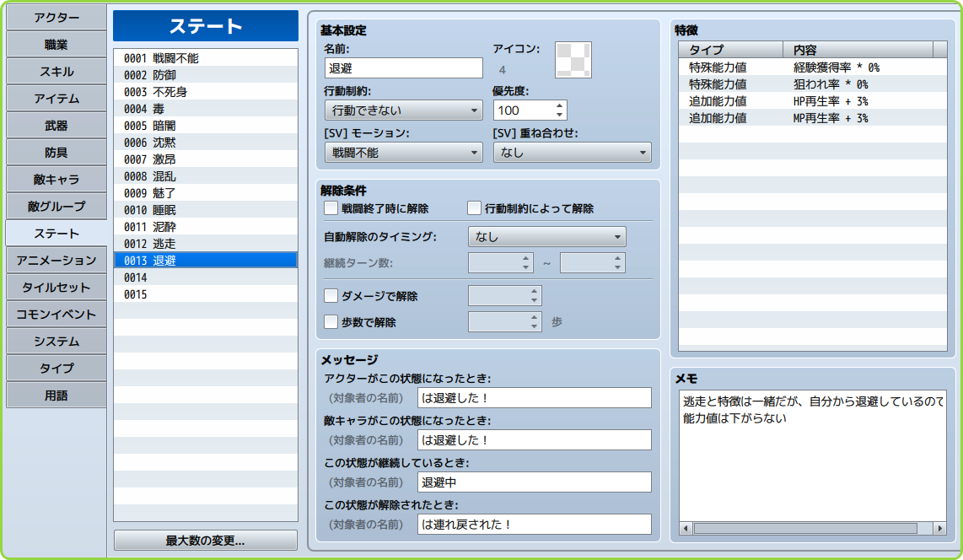Toggle 行動制約によって解除 checkbox
The image size is (963, 560).
tap(474, 208)
